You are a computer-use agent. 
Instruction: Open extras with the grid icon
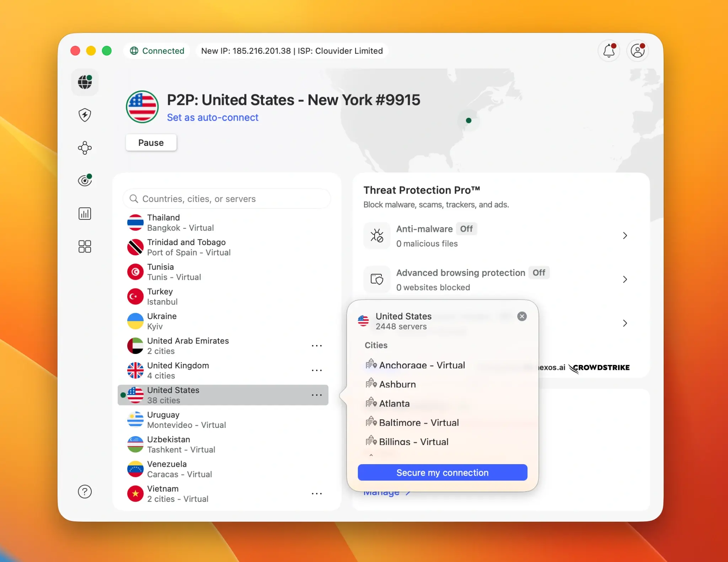pos(85,246)
